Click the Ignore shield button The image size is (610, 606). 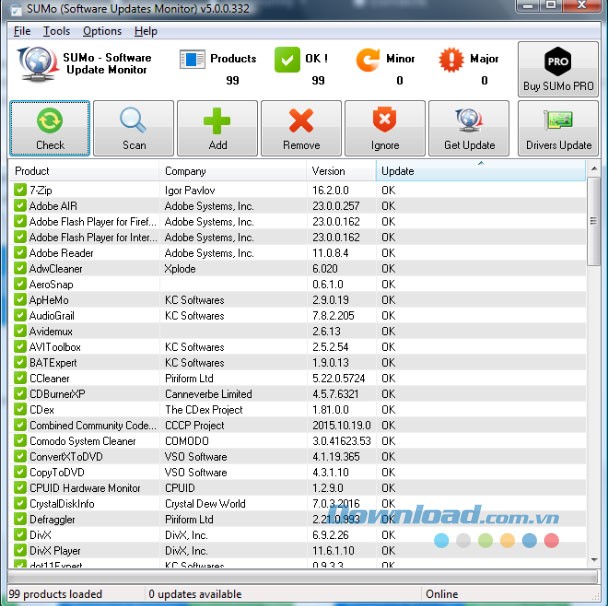pos(385,128)
